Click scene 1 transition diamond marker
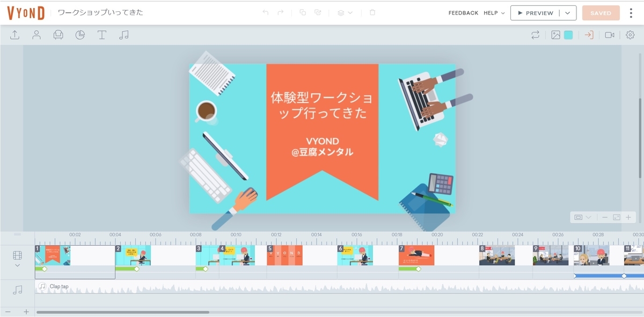The image size is (644, 317). coord(44,269)
